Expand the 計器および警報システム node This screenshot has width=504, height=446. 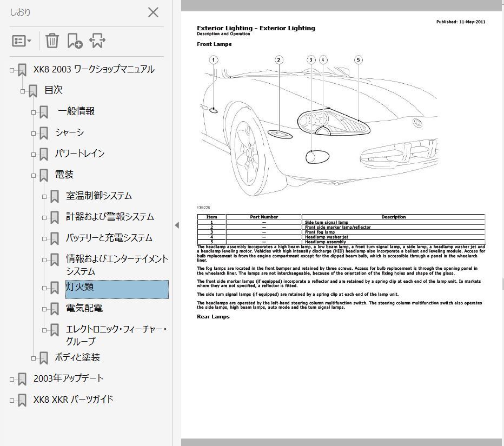[44, 218]
